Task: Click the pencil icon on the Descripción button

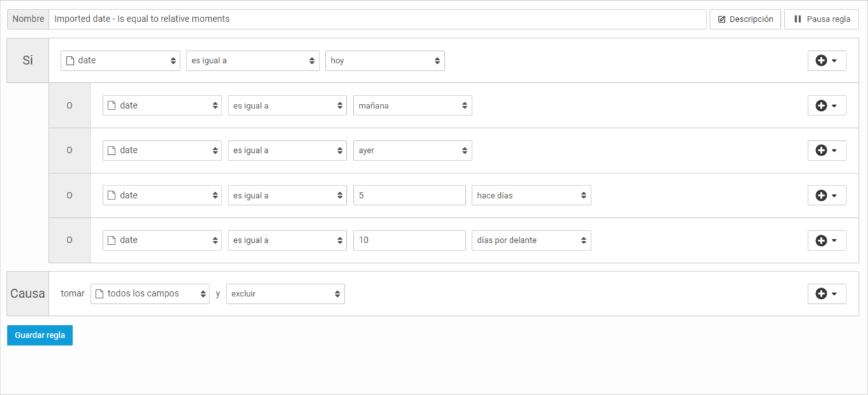Action: point(722,19)
